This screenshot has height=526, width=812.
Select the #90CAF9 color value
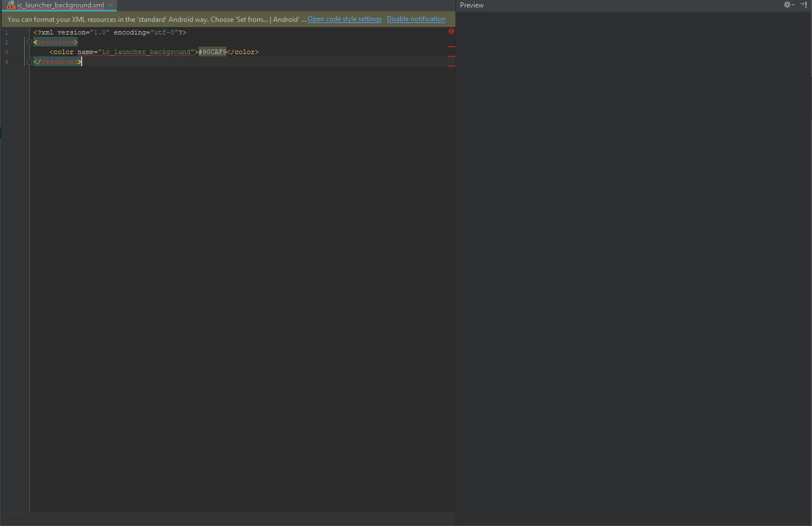(x=212, y=51)
